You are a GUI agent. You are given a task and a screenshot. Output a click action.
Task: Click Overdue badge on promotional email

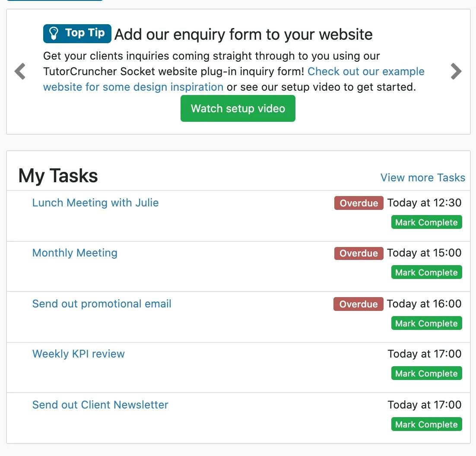(x=358, y=304)
